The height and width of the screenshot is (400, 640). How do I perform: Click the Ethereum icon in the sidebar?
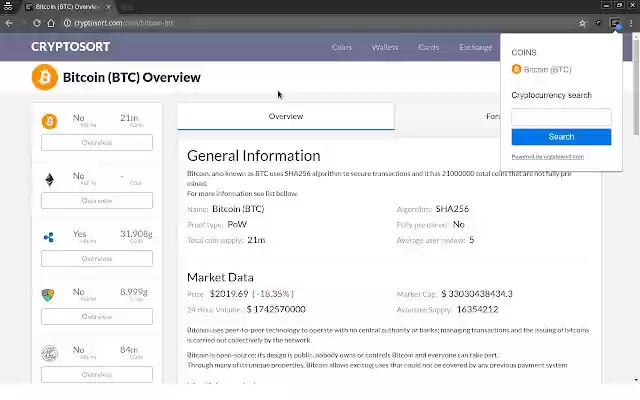[x=49, y=179]
